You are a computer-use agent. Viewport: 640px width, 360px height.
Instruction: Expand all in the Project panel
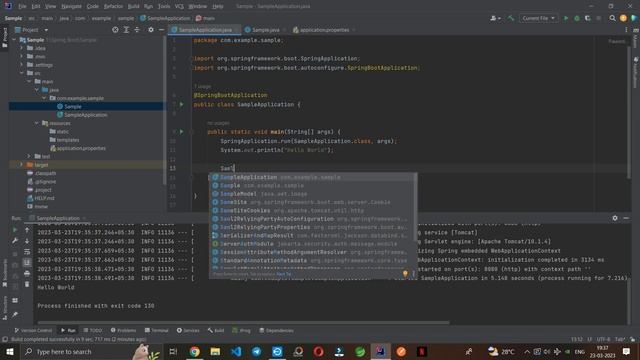coord(126,30)
